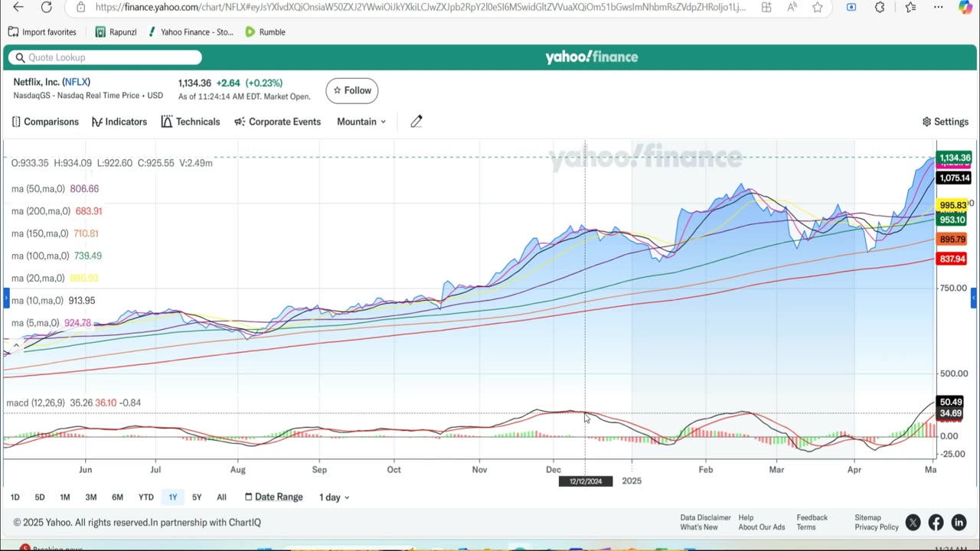Select the 1Y chart range

click(x=173, y=497)
